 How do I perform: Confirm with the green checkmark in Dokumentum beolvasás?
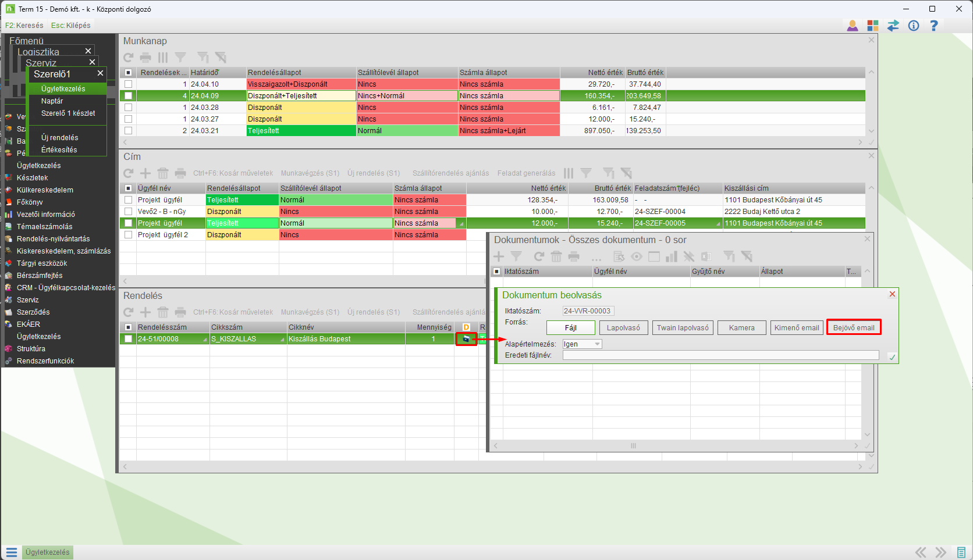(892, 357)
